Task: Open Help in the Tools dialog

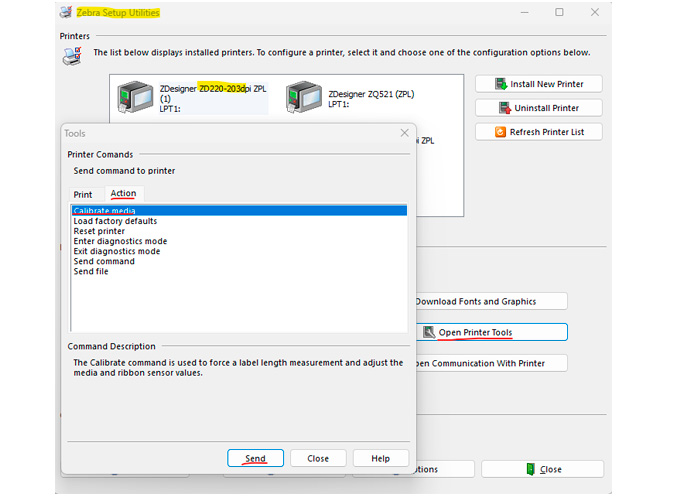Action: click(380, 458)
